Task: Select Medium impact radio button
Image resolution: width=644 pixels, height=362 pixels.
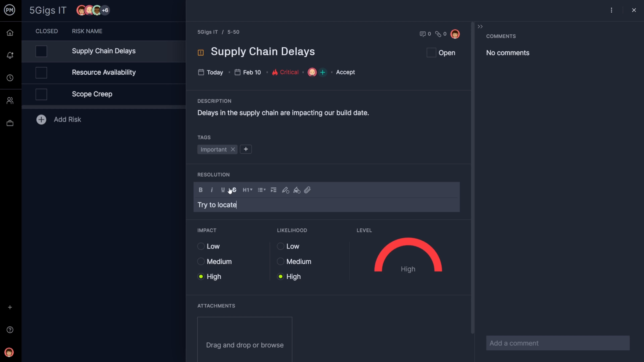Action: (x=201, y=261)
